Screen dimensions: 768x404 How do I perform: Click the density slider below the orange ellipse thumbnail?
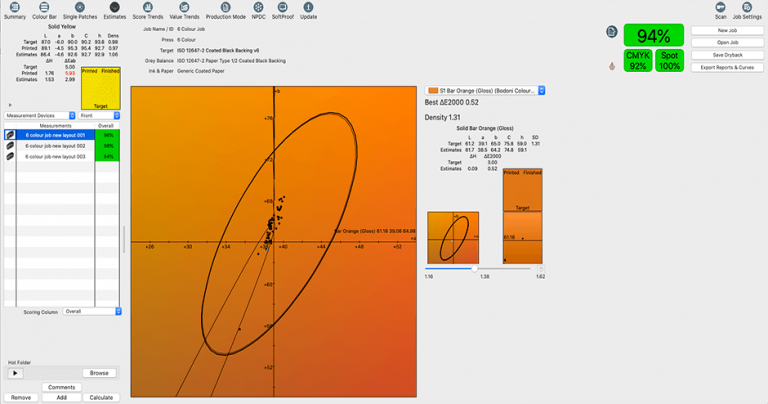476,268
